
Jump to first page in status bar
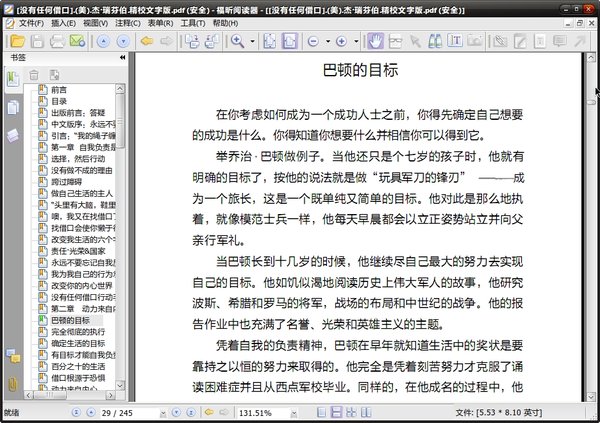tap(76, 412)
